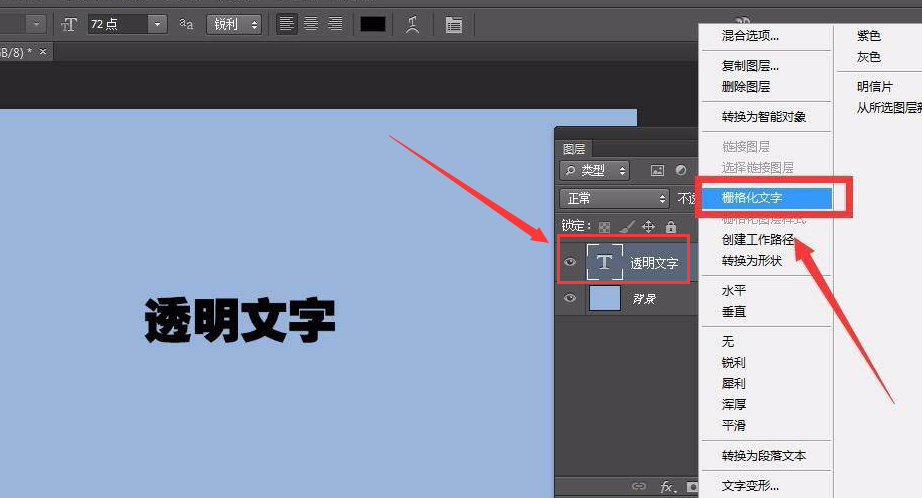Click the 背景 layer thumbnail

(604, 298)
